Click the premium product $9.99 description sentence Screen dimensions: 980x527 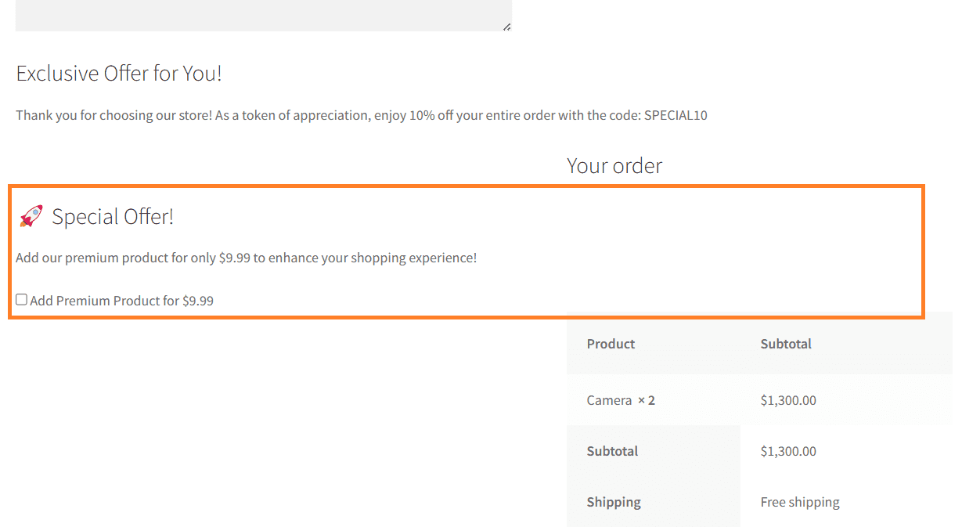pyautogui.click(x=246, y=258)
